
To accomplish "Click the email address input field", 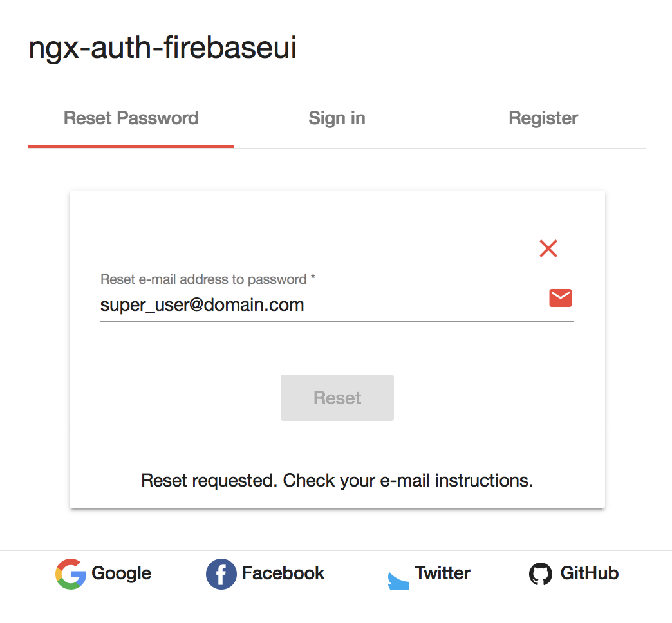I will [290, 304].
